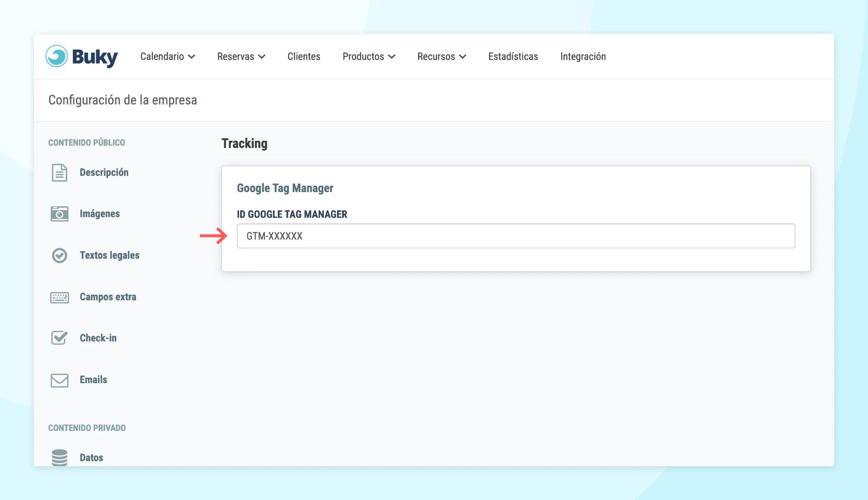868x500 pixels.
Task: Open the Productos menu
Action: click(369, 56)
